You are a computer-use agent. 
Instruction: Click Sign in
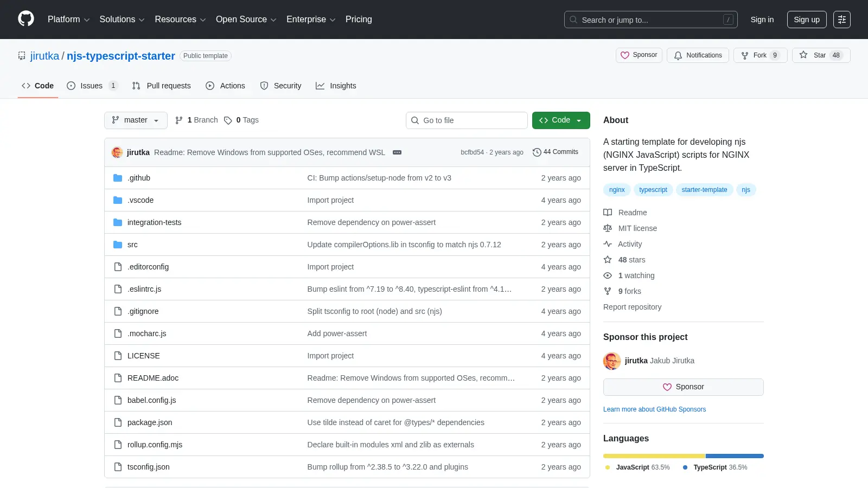click(x=762, y=20)
